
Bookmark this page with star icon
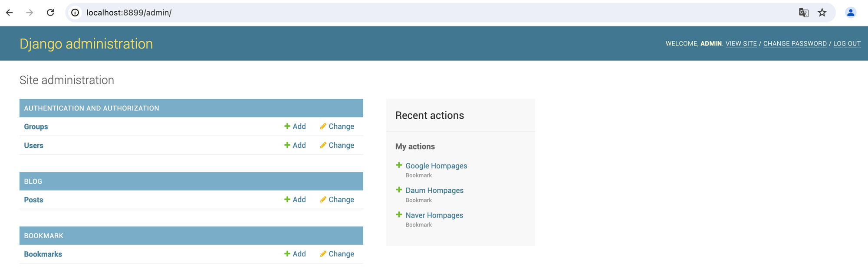[822, 13]
